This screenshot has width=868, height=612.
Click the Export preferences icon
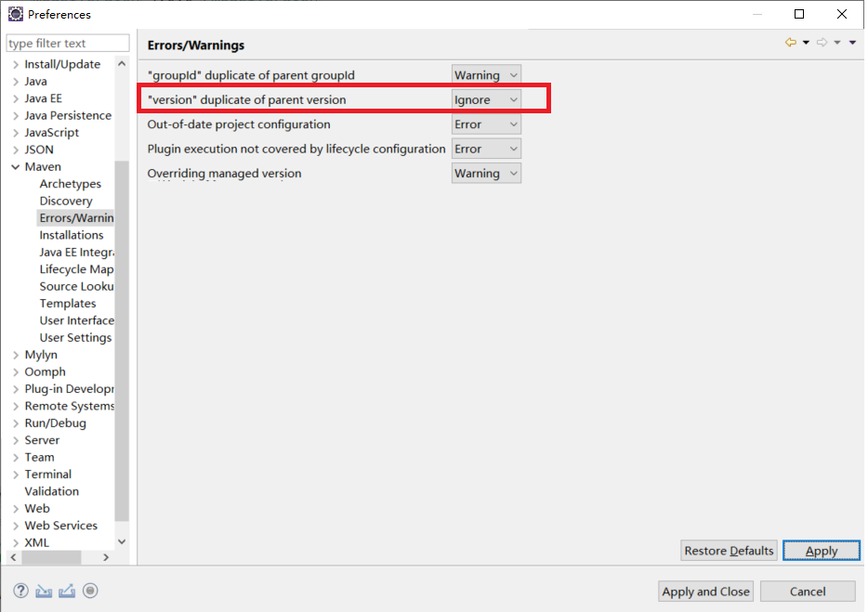point(67,591)
